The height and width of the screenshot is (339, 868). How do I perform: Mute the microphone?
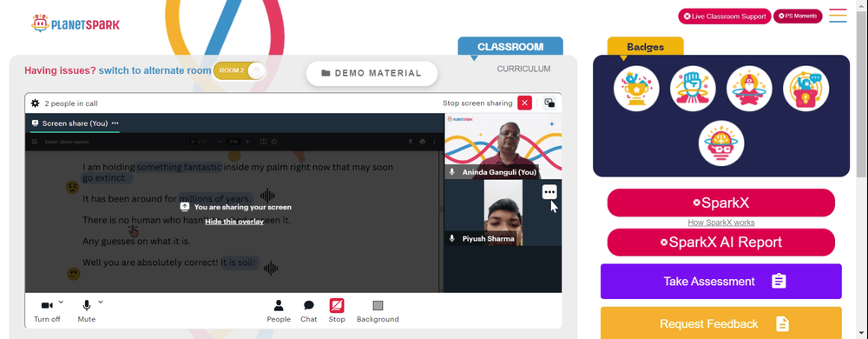pyautogui.click(x=86, y=311)
